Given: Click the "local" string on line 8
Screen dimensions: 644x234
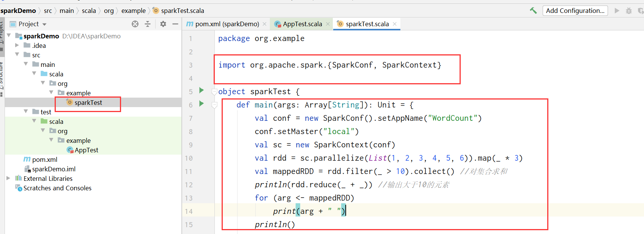Looking at the screenshot, I should [x=339, y=131].
